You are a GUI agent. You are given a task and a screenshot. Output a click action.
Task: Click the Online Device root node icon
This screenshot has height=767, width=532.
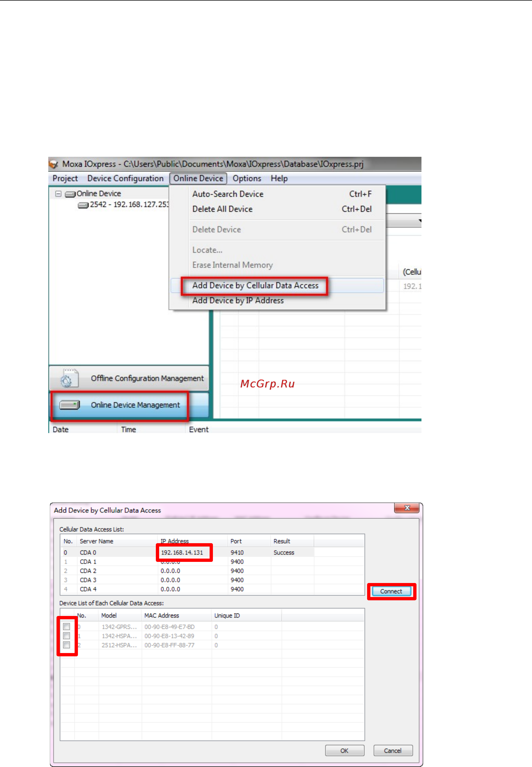(x=70, y=194)
